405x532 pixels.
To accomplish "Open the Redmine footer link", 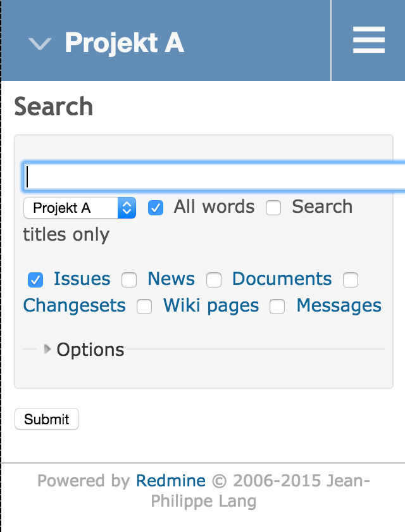I will pyautogui.click(x=171, y=481).
